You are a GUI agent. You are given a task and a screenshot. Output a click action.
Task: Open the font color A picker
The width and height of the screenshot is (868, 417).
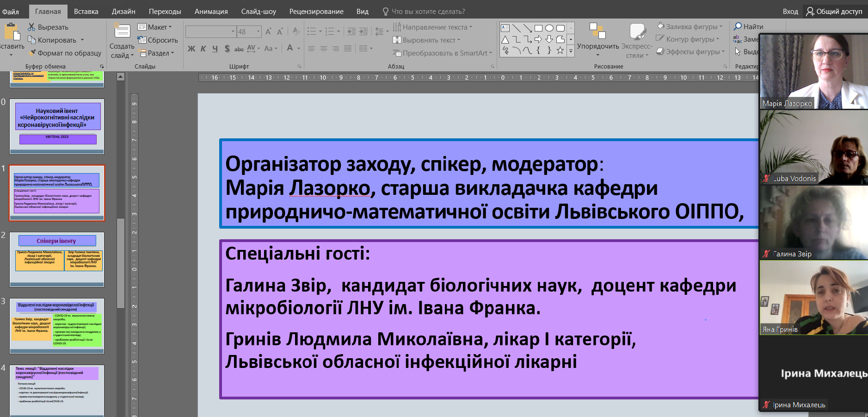(290, 48)
